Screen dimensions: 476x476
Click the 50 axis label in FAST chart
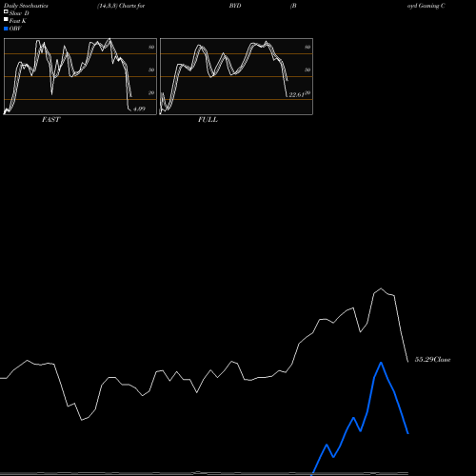coord(151,69)
